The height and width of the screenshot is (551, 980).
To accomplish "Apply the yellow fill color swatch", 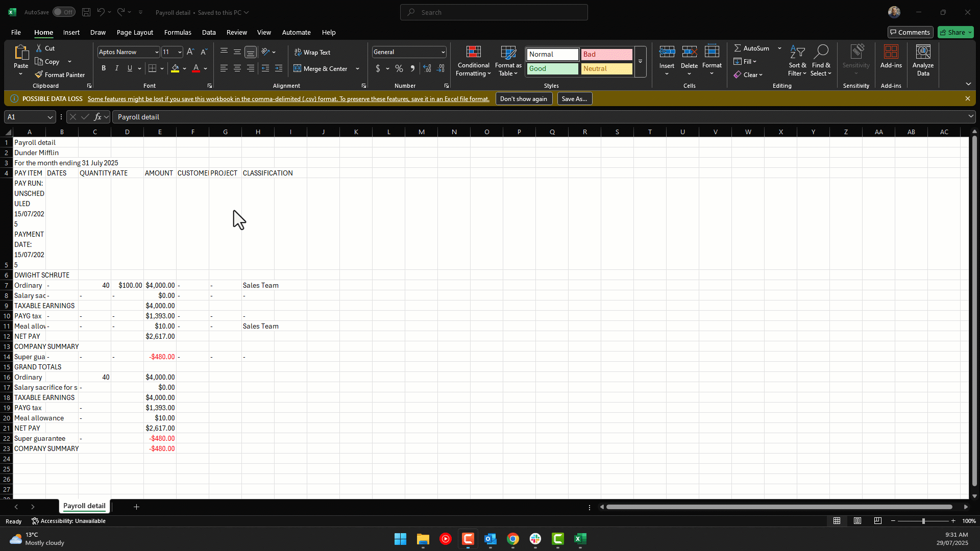I will (x=175, y=68).
